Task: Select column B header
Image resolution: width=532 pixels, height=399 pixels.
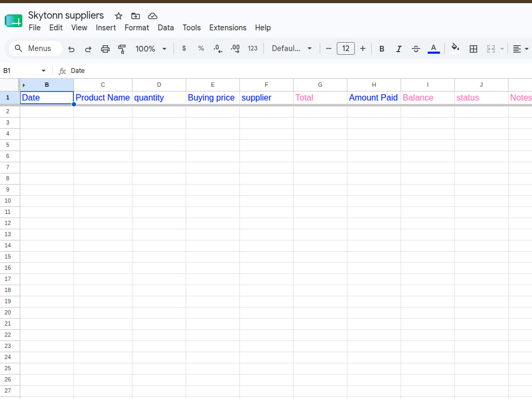Action: click(x=47, y=85)
